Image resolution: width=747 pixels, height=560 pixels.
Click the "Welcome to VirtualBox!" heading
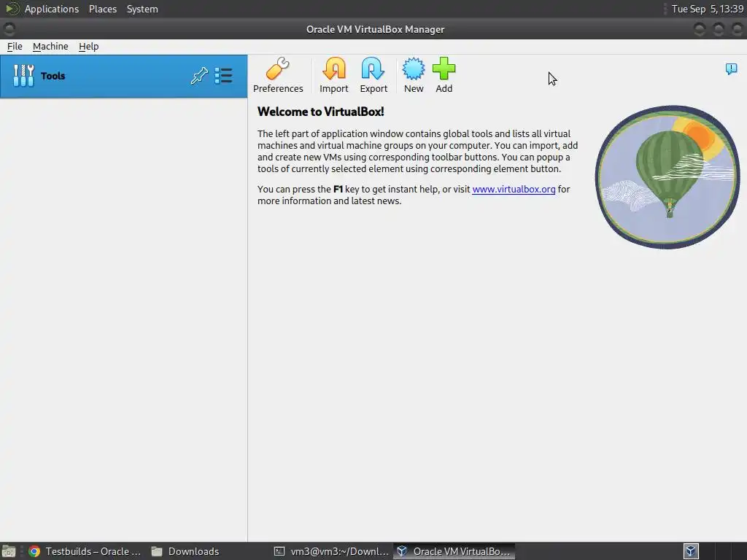(321, 112)
